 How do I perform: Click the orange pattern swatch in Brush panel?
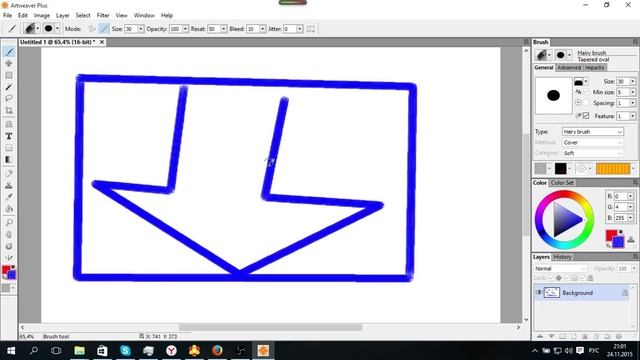coord(613,168)
